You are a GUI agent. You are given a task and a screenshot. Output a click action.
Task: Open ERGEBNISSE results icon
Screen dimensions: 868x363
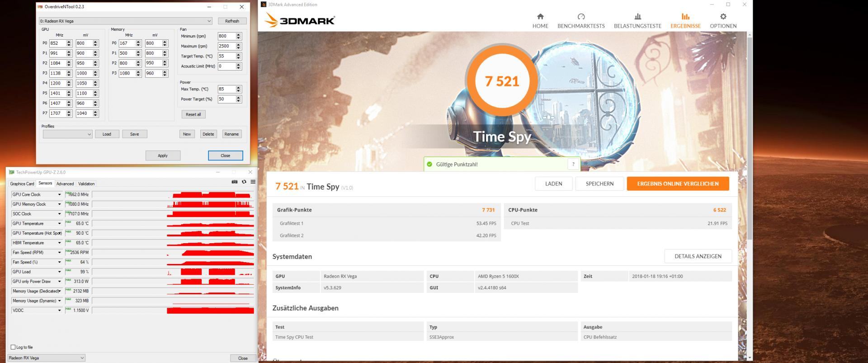tap(685, 16)
